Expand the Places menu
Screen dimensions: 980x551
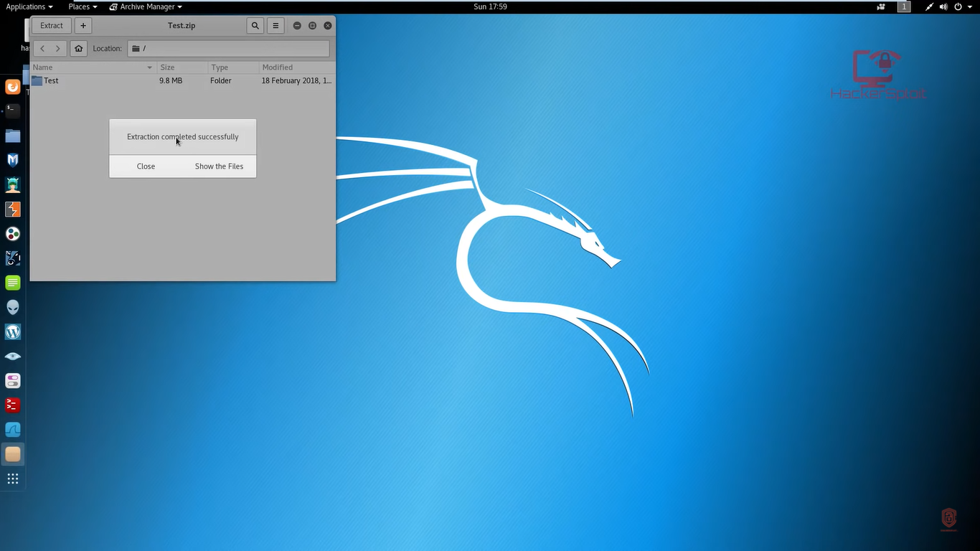coord(83,6)
